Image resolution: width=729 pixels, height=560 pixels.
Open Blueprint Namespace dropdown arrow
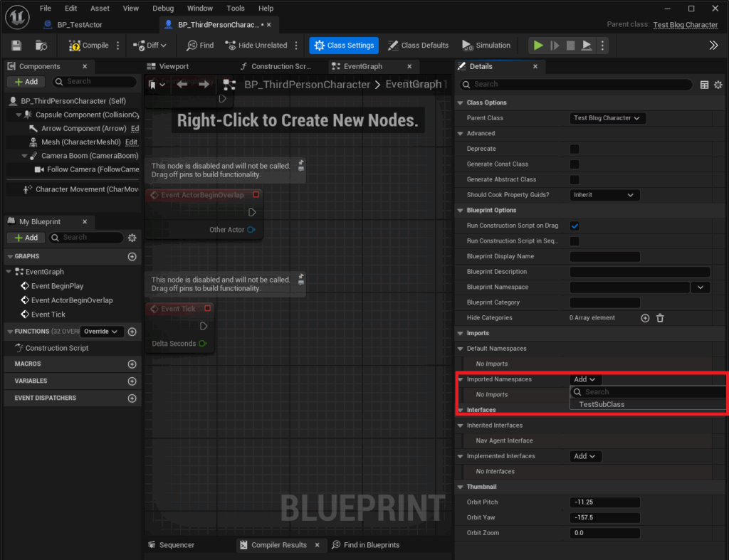(x=701, y=287)
